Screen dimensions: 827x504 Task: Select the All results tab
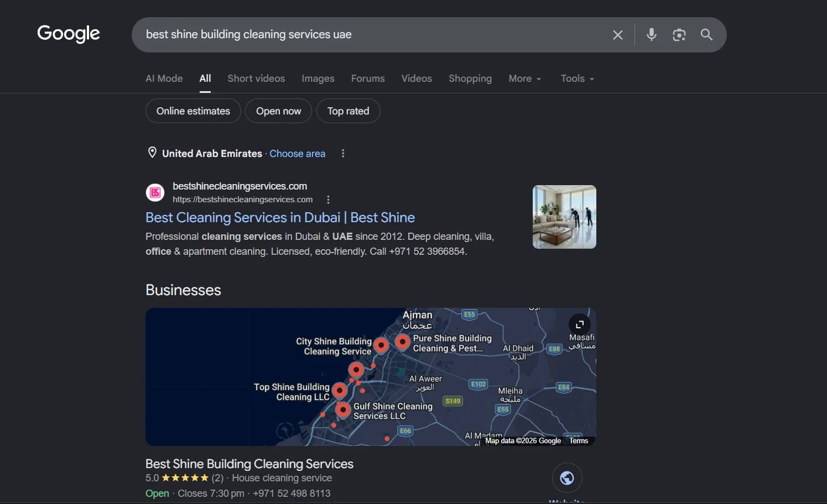pos(205,78)
